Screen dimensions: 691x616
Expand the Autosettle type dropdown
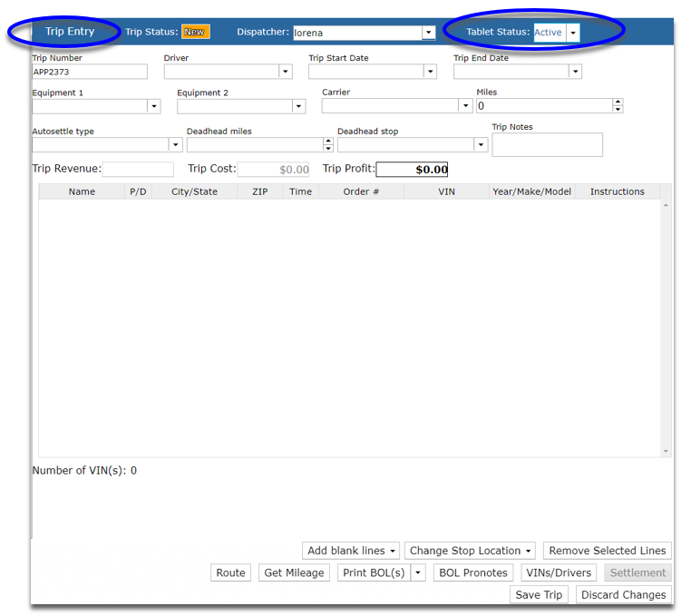click(175, 144)
